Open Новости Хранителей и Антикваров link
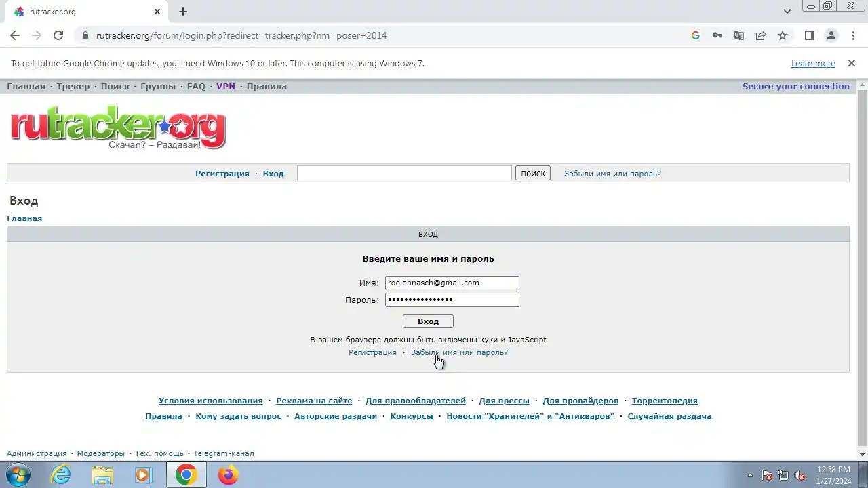Viewport: 868px width, 488px height. tap(530, 416)
